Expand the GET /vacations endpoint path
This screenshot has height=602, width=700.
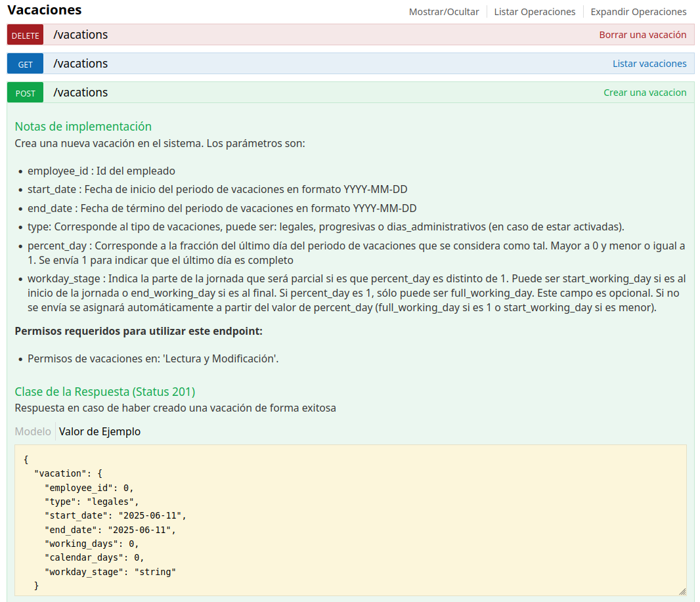80,64
